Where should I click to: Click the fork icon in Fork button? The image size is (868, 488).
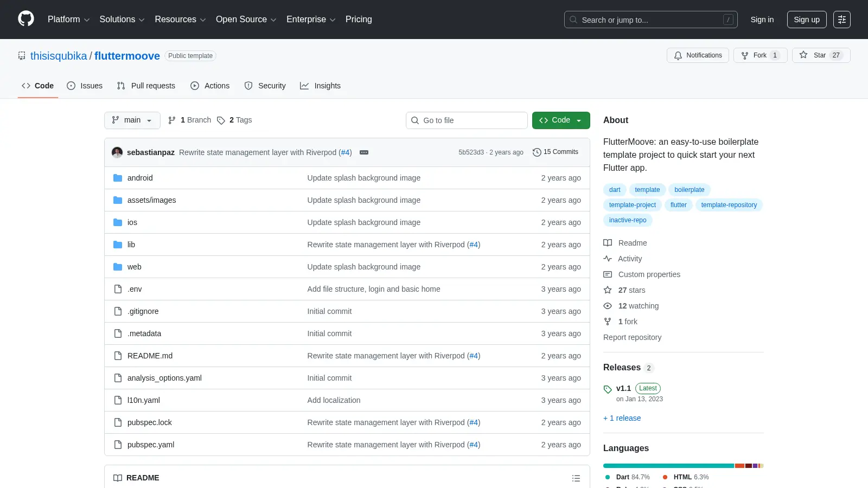tap(745, 55)
